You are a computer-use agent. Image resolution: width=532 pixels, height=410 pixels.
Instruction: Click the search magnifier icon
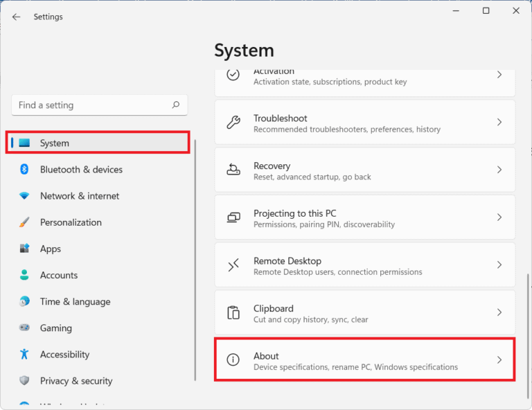click(x=176, y=105)
